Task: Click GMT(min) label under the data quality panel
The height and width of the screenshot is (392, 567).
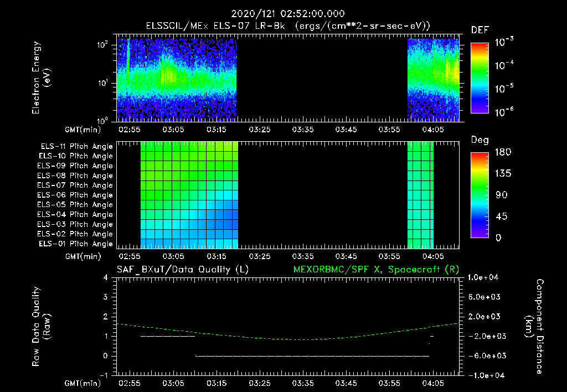Action: click(83, 383)
